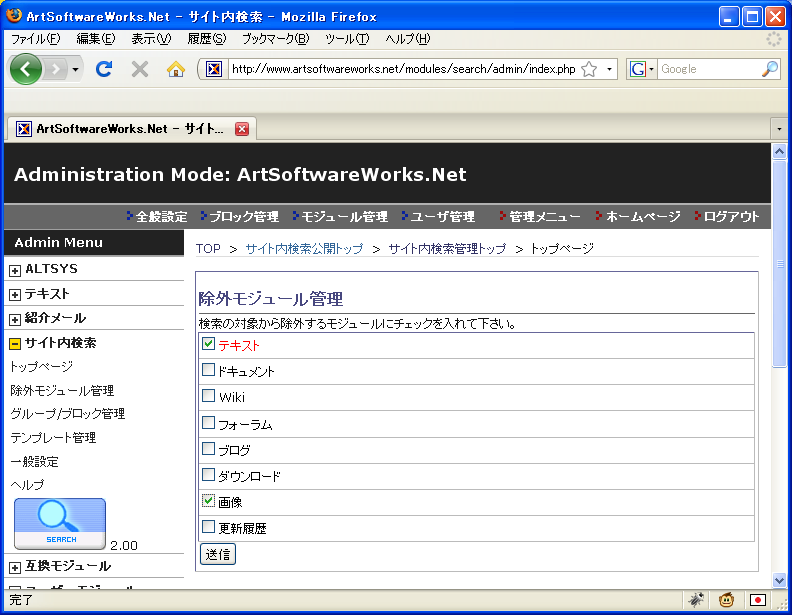Bookmark page with the star icon
792x615 pixels.
pyautogui.click(x=590, y=69)
